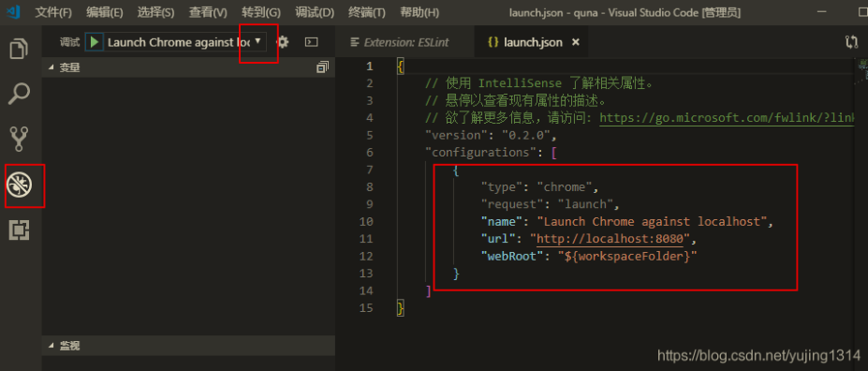Open the Search magnifier in activity bar
The height and width of the screenshot is (371, 868).
tap(20, 94)
